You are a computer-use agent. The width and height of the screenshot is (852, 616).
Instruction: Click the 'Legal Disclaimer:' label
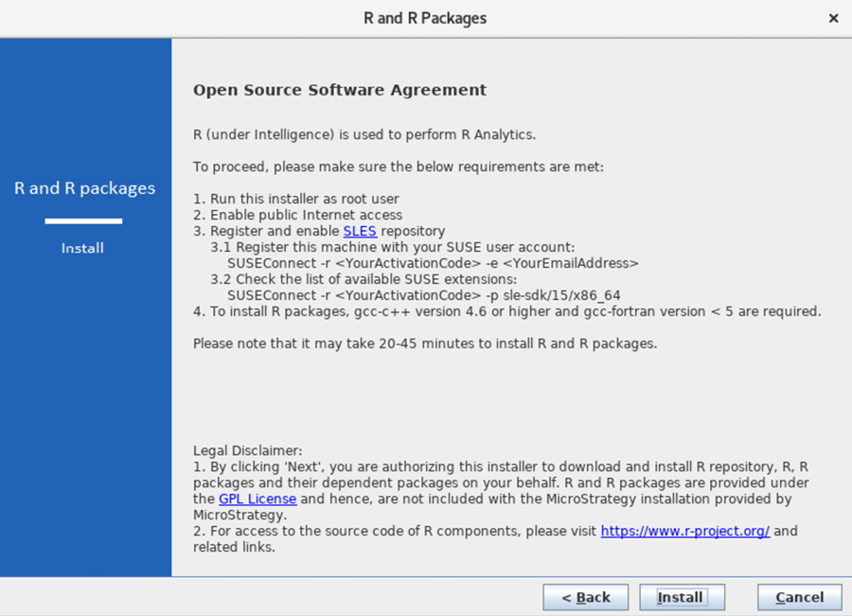247,451
